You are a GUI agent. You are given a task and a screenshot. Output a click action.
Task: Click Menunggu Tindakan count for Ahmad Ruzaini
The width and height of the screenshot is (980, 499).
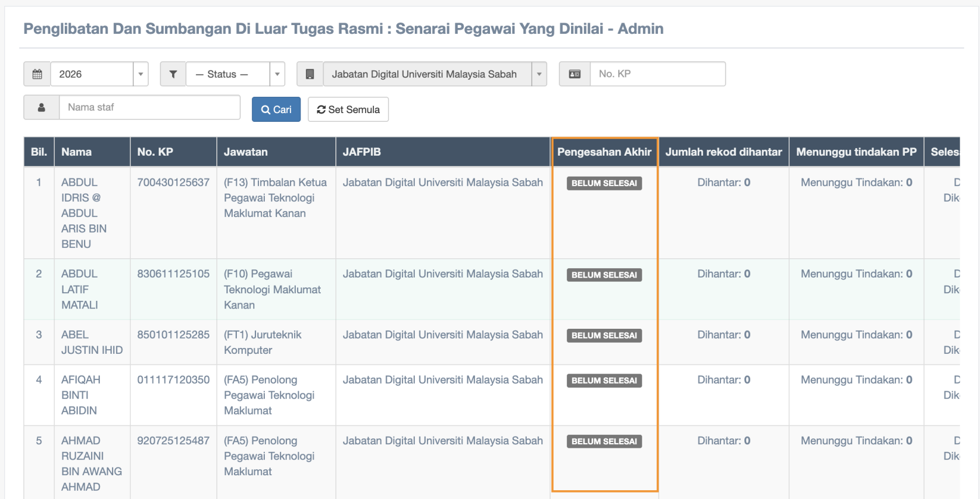point(856,441)
